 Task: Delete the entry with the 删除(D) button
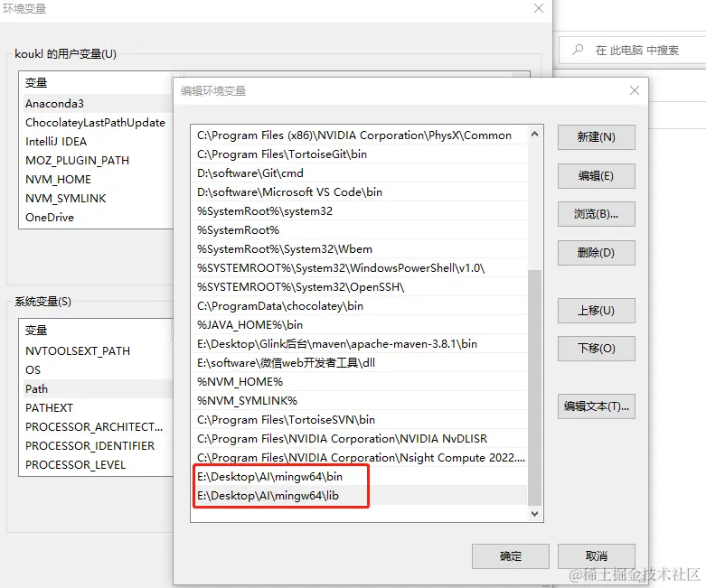click(596, 253)
